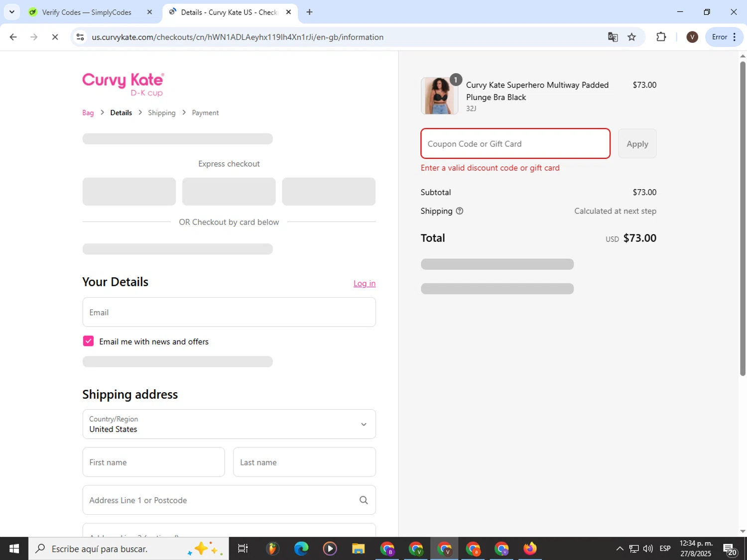The image size is (747, 560).
Task: Close the Curvy Kate US Checkout tab
Action: click(x=288, y=12)
